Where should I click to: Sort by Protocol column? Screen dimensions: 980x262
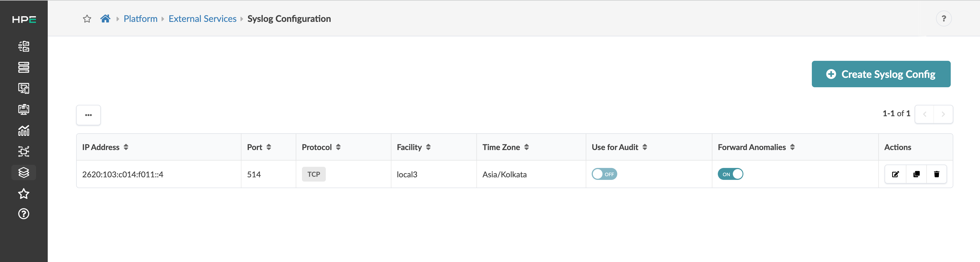[338, 147]
